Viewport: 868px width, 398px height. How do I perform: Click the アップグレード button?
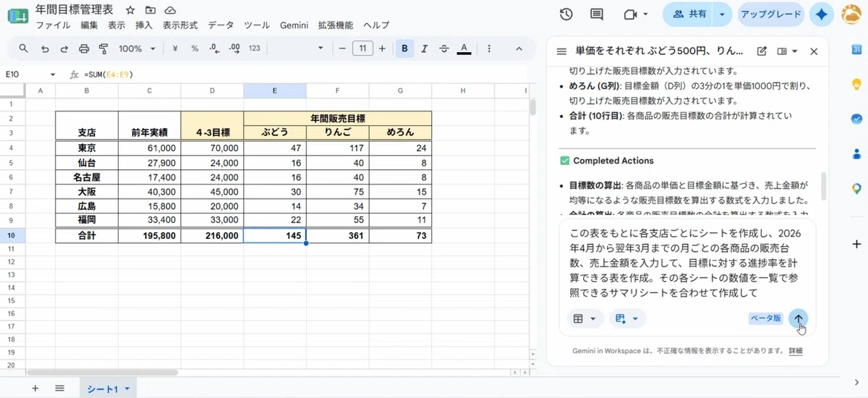(x=770, y=14)
